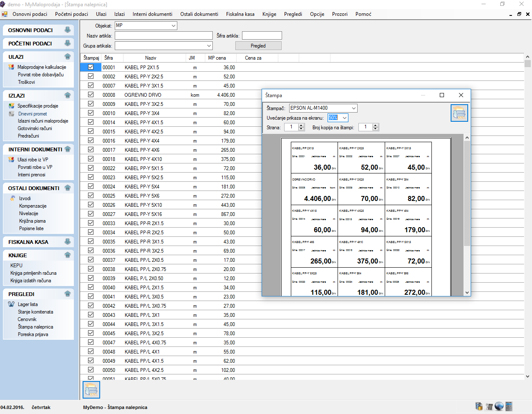
Task: Toggle the checkbox for article 00033
Action: coord(91,223)
